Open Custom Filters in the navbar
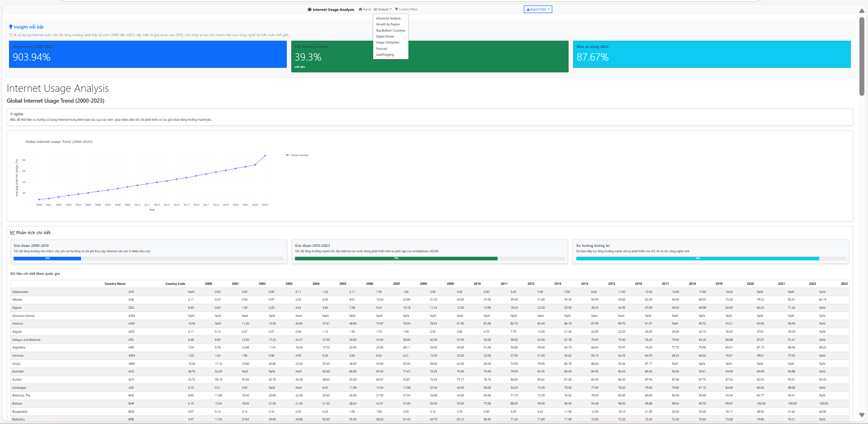The height and width of the screenshot is (424, 868). point(406,9)
